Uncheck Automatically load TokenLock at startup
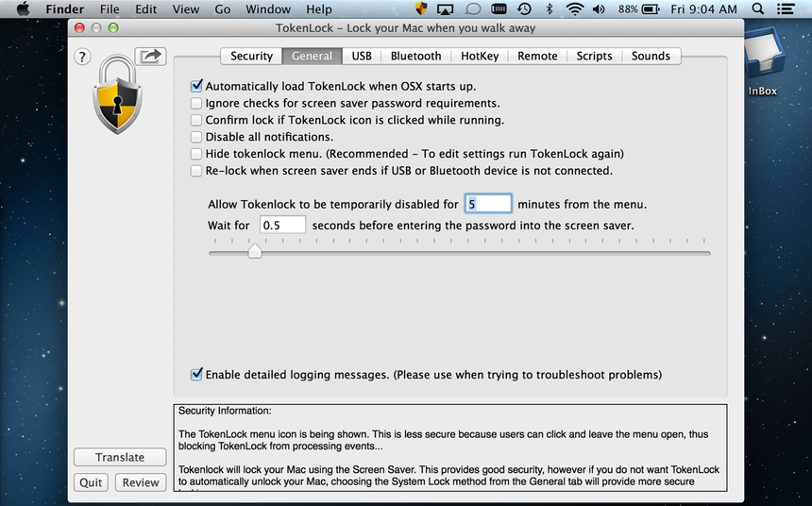 (196, 86)
